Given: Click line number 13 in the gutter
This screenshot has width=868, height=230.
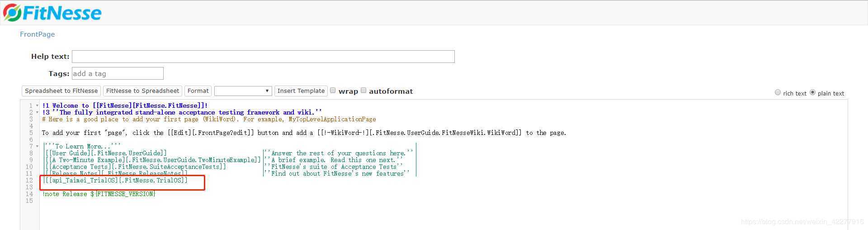Looking at the screenshot, I should (x=29, y=187).
